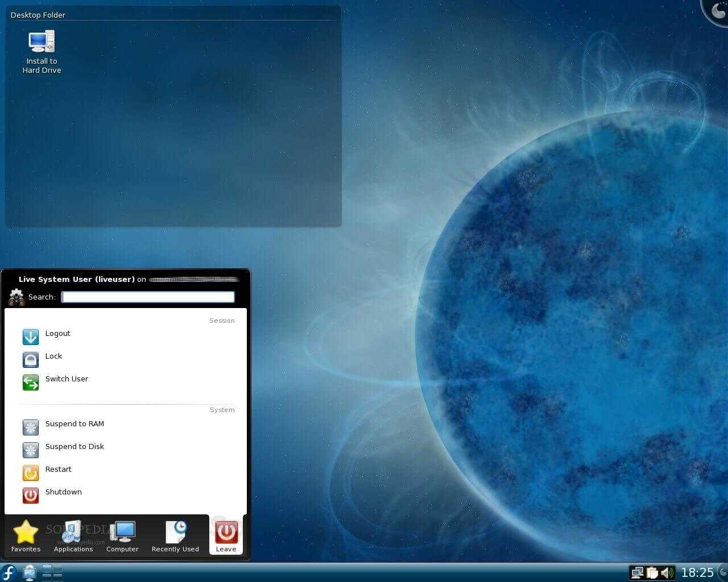Open the Recently Used tab
This screenshot has width=728, height=582.
[175, 535]
